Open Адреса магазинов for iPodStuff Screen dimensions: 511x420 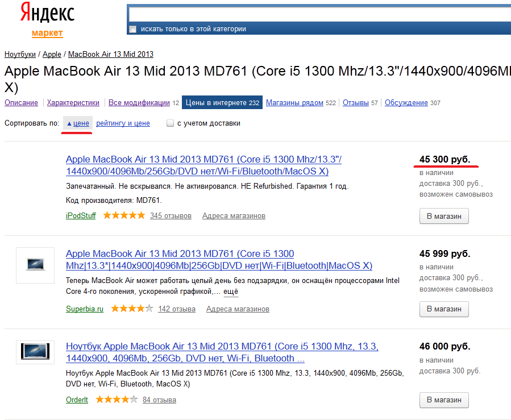click(x=234, y=216)
